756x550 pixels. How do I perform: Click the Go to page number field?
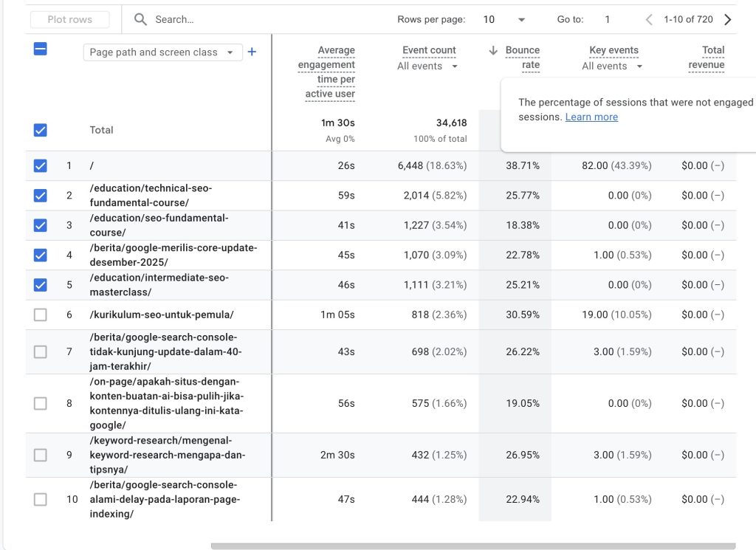(608, 19)
